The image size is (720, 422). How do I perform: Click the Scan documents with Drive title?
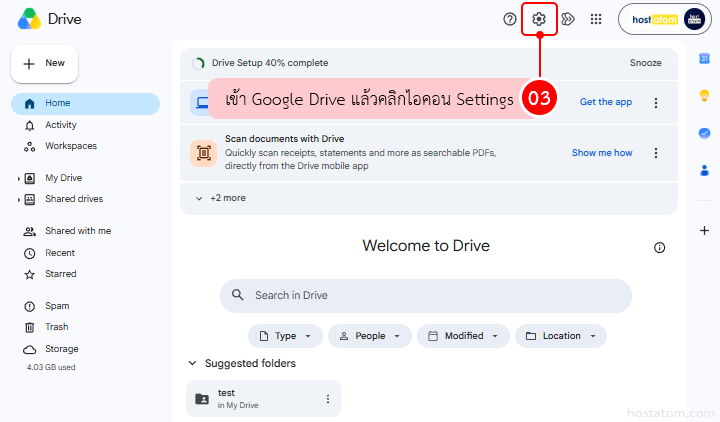(284, 139)
